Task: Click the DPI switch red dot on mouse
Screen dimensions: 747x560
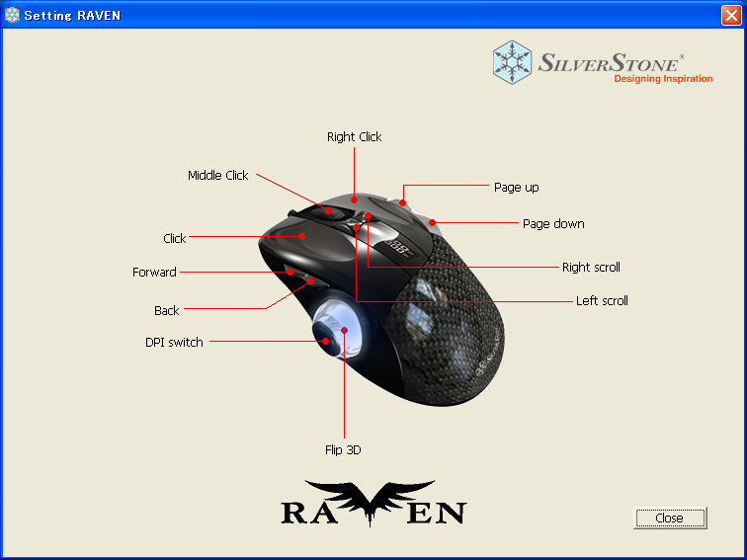Action: click(325, 341)
